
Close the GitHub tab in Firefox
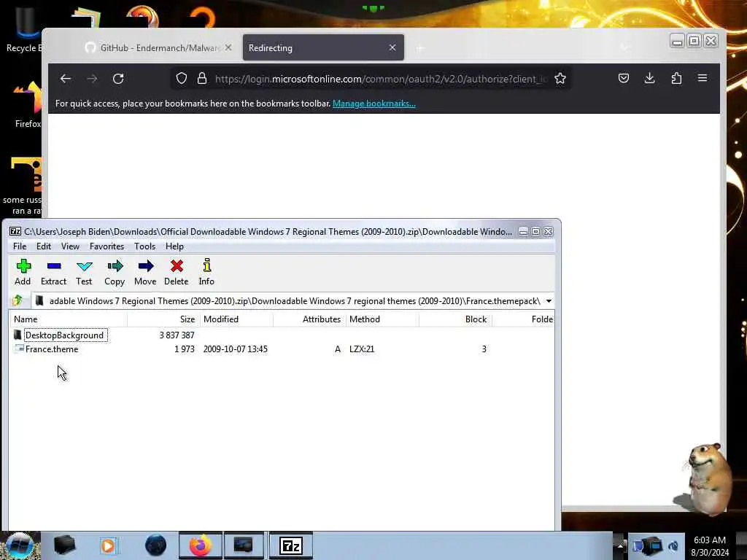[228, 47]
